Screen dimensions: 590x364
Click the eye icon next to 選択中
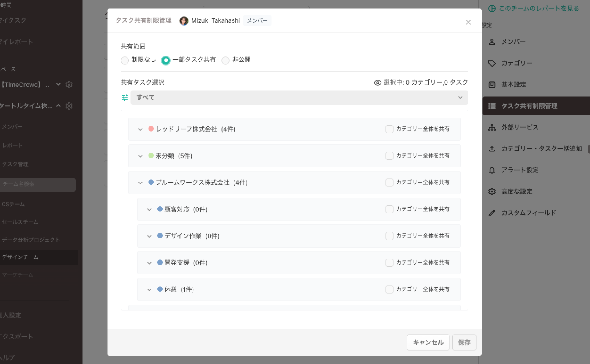point(377,83)
